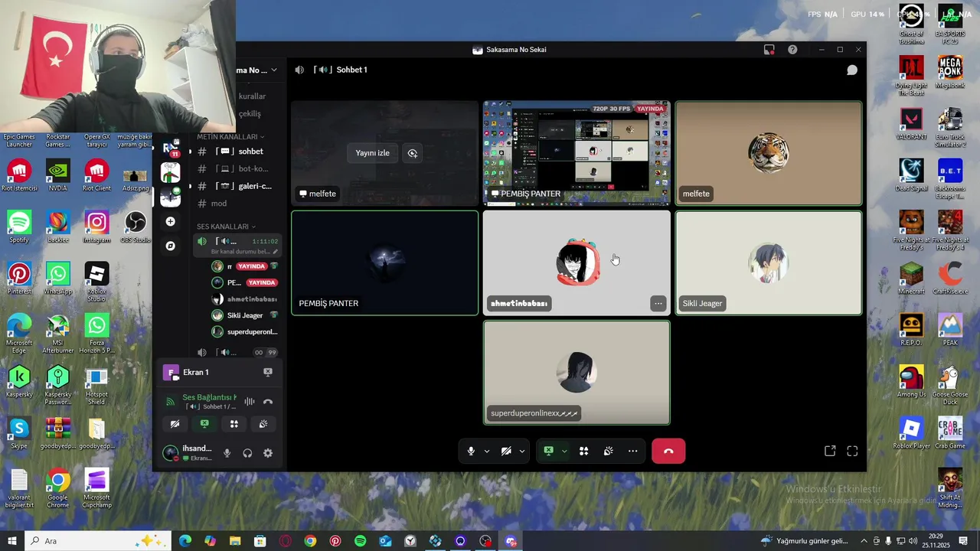Click taskbar search box 'Ara'
Viewport: 980px width, 551px height.
coord(98,541)
